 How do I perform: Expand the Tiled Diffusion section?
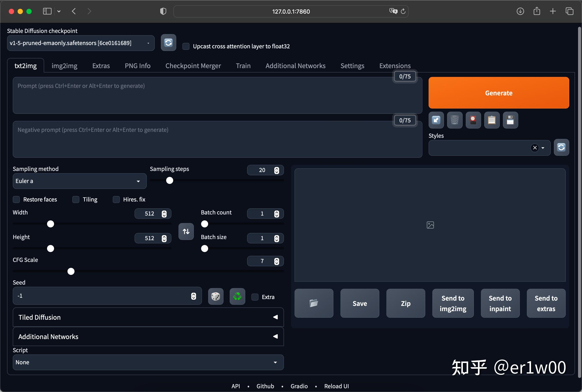tap(148, 317)
